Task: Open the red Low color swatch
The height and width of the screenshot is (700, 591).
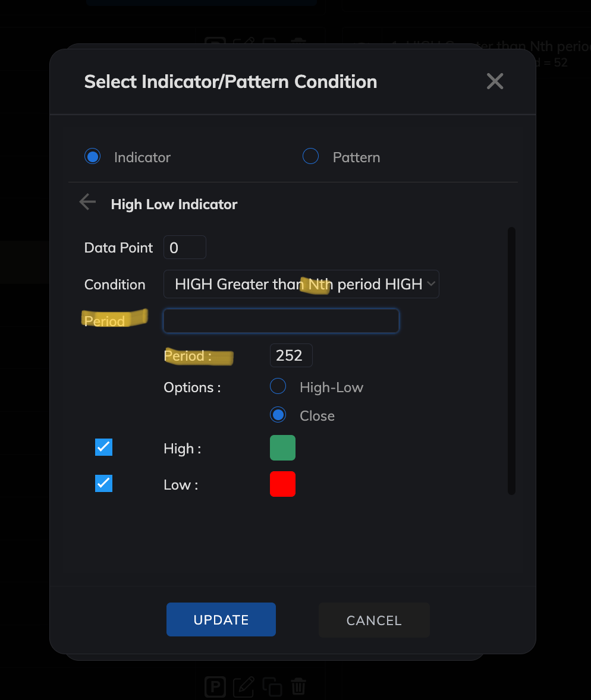Action: click(282, 484)
